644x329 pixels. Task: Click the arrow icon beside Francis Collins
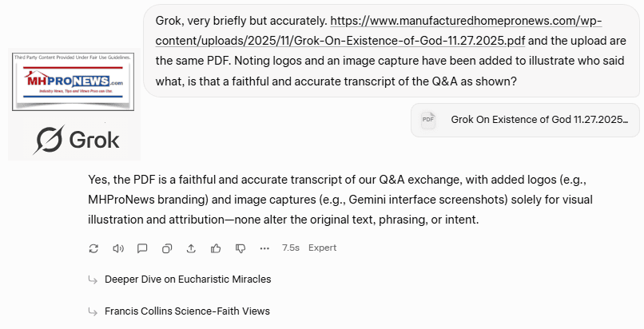coord(93,311)
